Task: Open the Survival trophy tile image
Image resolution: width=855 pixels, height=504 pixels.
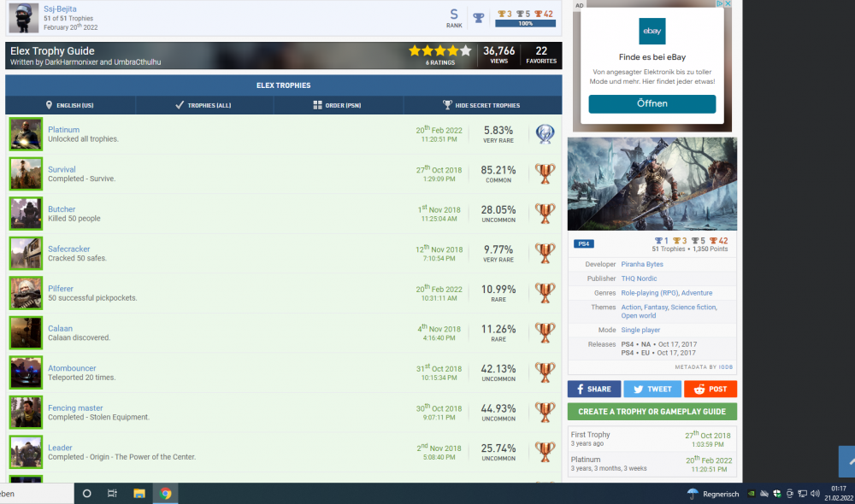Action: click(x=25, y=173)
